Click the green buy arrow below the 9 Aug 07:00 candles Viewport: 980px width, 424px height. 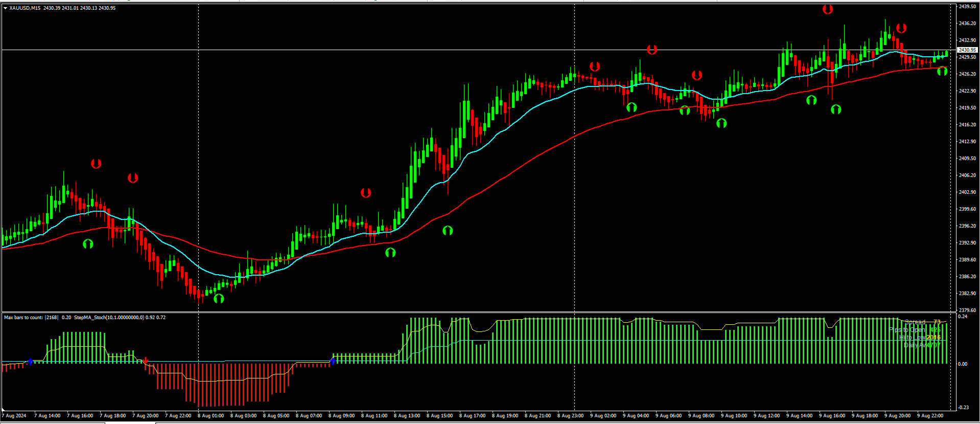point(685,110)
